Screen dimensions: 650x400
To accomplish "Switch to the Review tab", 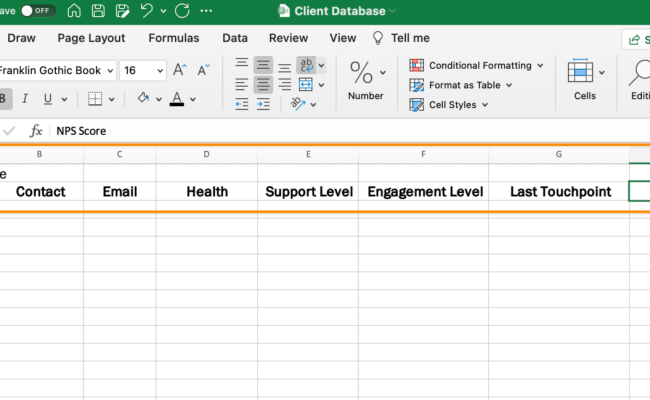I will pyautogui.click(x=288, y=38).
